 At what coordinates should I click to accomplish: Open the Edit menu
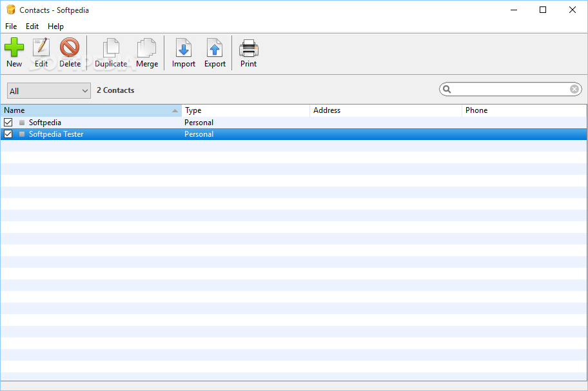click(32, 26)
